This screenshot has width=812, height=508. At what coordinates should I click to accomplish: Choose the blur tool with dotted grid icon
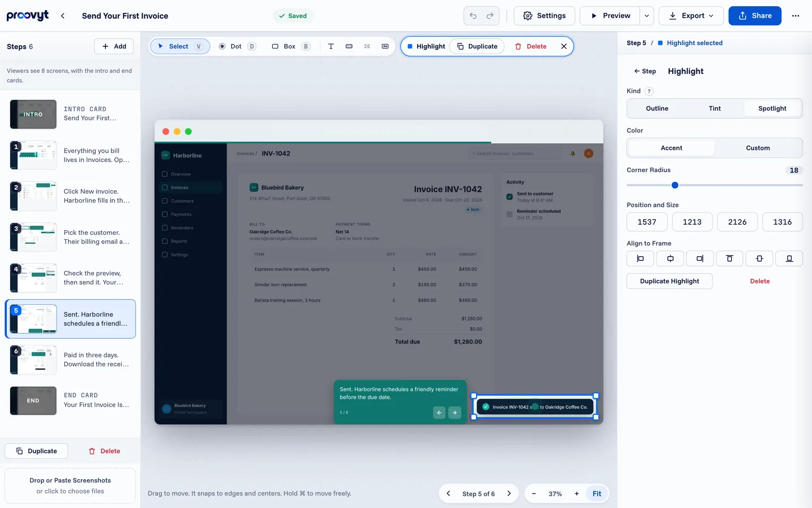(367, 46)
